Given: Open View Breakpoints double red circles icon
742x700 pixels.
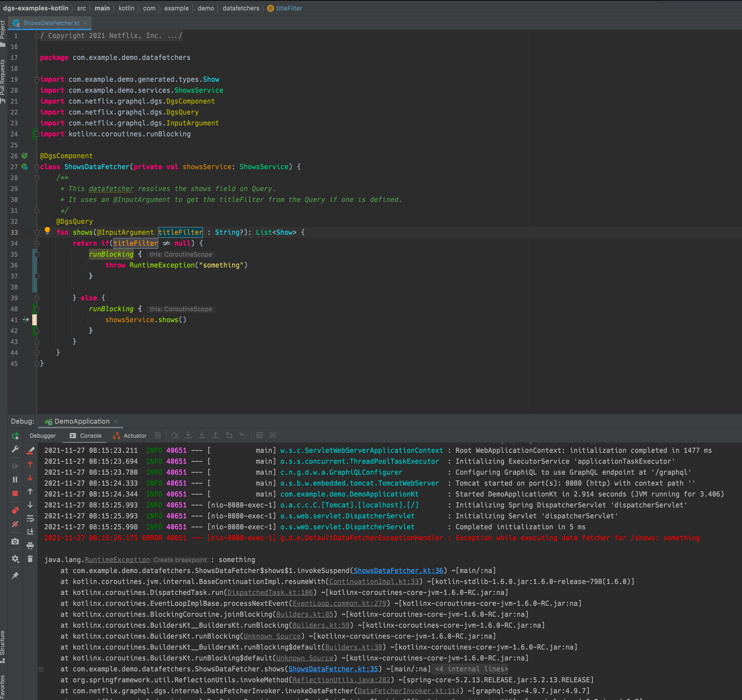Looking at the screenshot, I should tap(15, 510).
